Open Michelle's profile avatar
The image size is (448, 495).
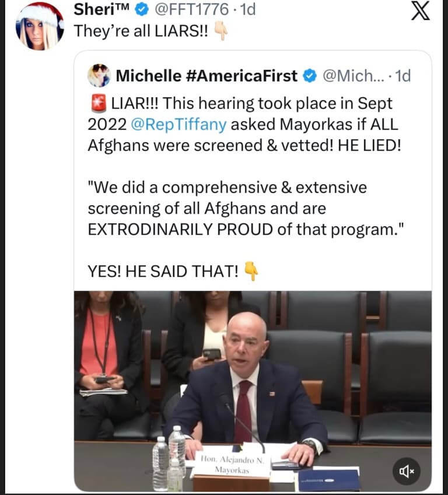pyautogui.click(x=99, y=76)
